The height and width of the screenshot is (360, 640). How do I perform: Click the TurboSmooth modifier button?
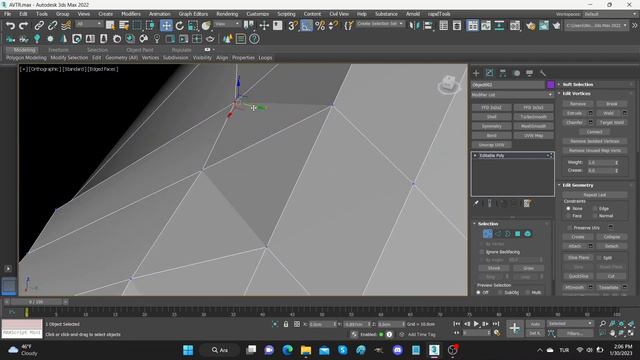(x=533, y=117)
